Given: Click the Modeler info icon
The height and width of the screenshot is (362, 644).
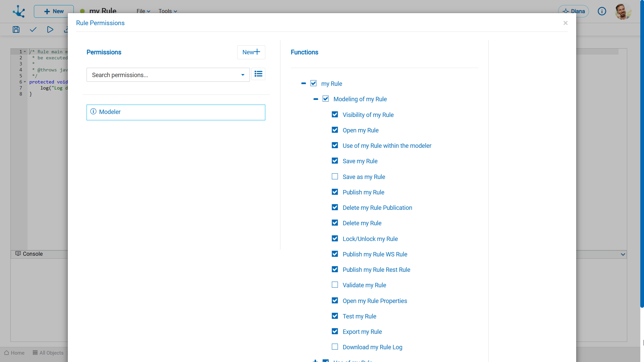Looking at the screenshot, I should (x=93, y=112).
